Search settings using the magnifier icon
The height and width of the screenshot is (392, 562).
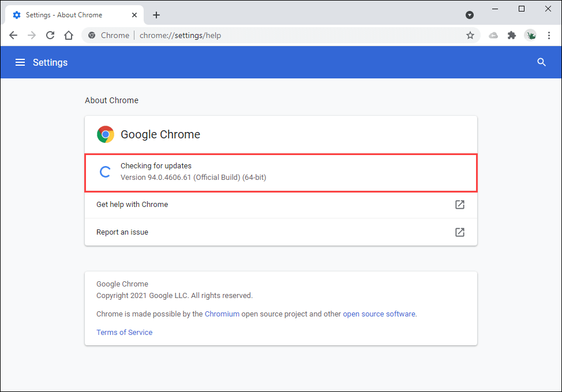(x=541, y=62)
